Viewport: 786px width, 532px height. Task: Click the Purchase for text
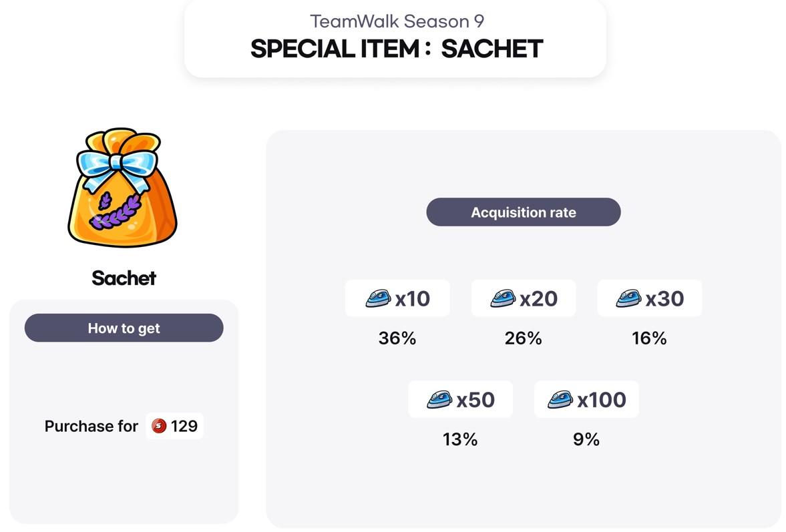[91, 426]
